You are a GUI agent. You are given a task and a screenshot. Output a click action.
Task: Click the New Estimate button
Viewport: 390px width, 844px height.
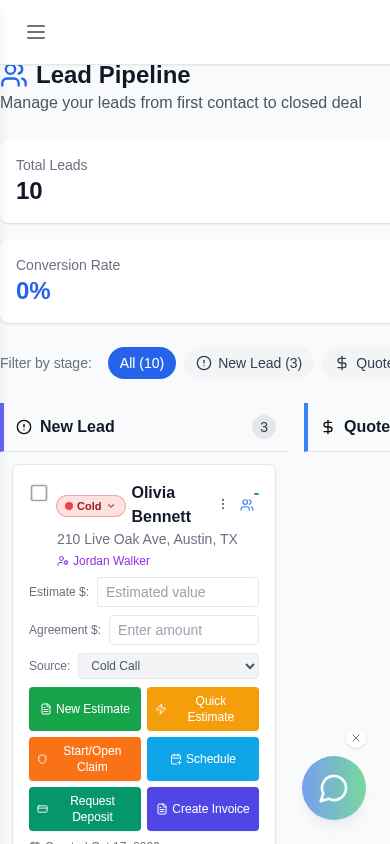pyautogui.click(x=85, y=709)
